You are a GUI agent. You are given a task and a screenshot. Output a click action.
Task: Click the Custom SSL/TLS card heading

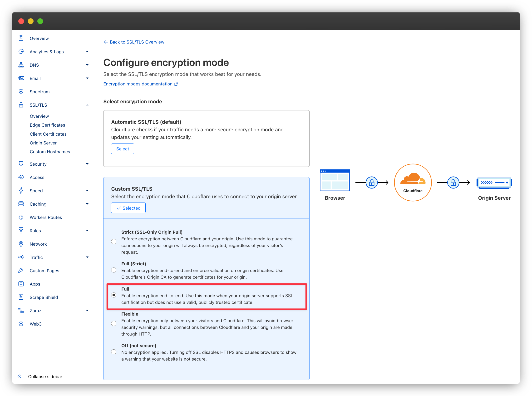(132, 189)
